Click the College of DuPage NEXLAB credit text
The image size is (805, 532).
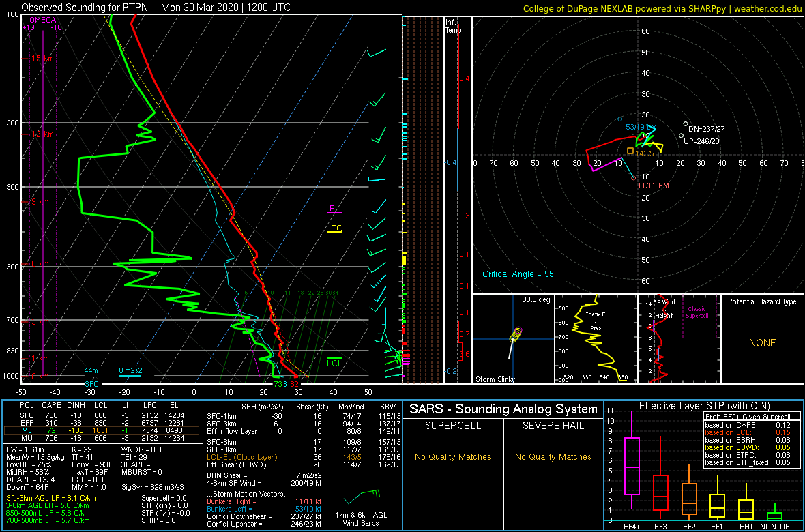[x=662, y=9]
